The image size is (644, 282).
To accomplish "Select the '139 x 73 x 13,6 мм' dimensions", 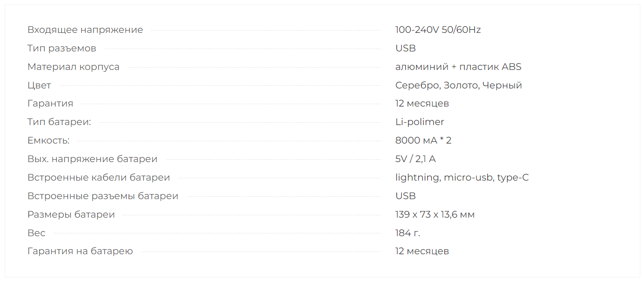I will coord(435,214).
